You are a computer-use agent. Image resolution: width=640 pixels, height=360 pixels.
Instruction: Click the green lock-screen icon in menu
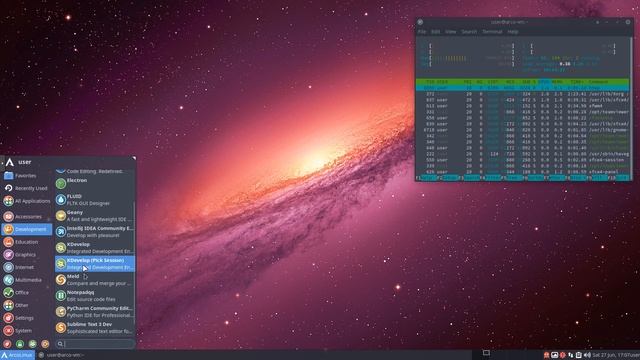(20, 344)
